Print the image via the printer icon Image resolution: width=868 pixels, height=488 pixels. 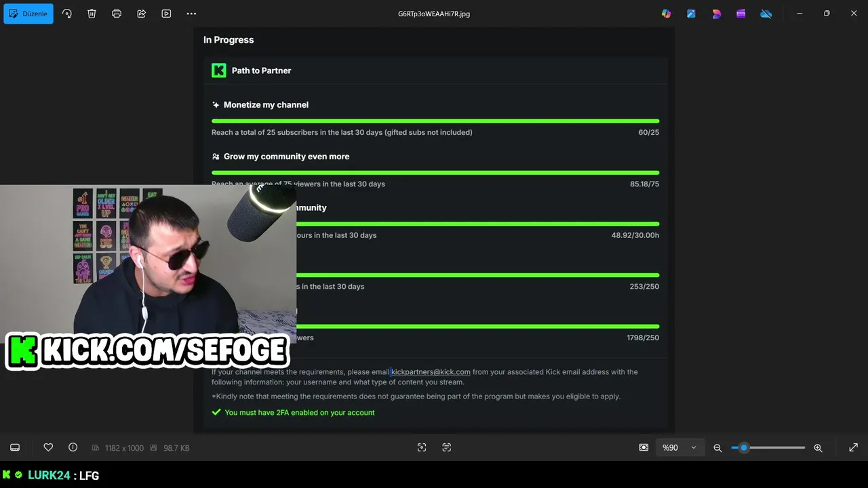pyautogui.click(x=117, y=14)
